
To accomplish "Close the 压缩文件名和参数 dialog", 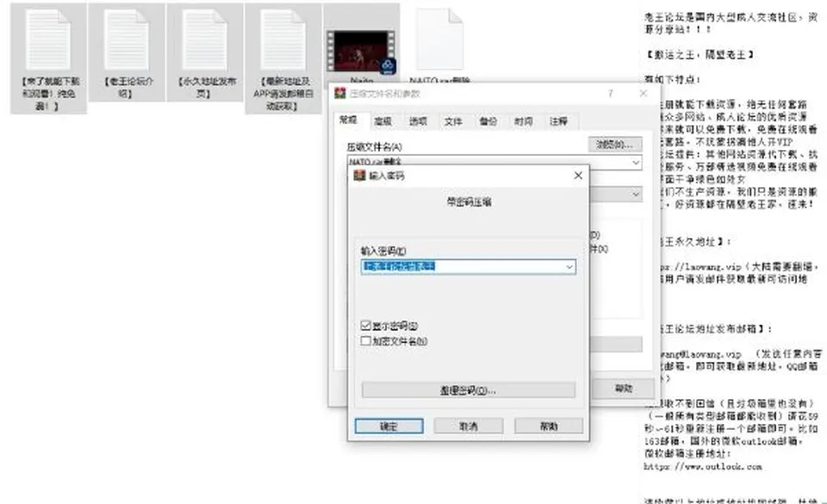I will coord(643,93).
